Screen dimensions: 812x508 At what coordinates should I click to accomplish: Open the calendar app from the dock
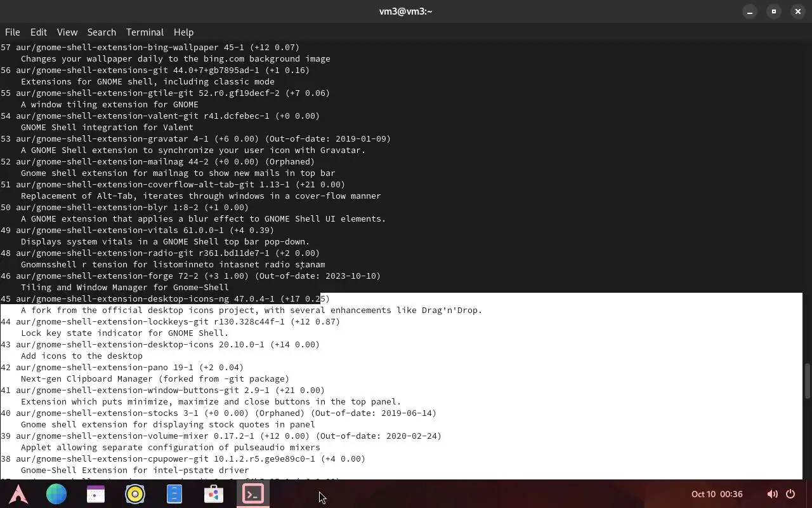96,494
